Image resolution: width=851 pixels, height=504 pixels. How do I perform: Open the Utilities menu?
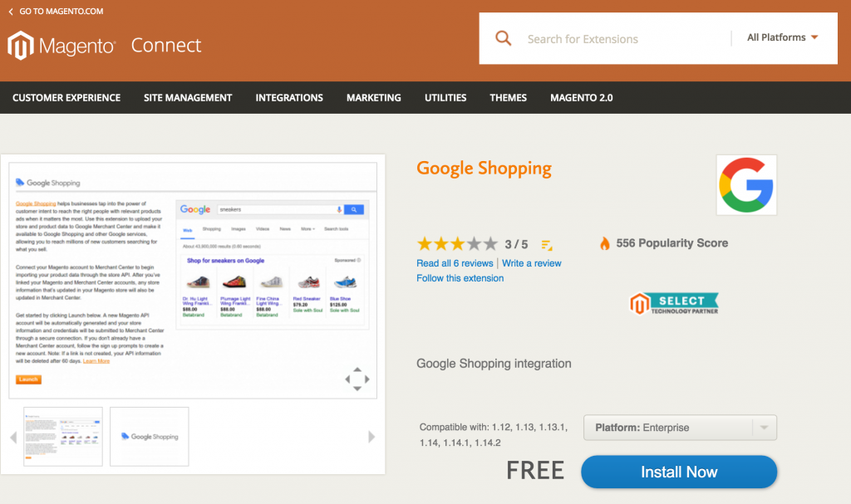pyautogui.click(x=445, y=98)
